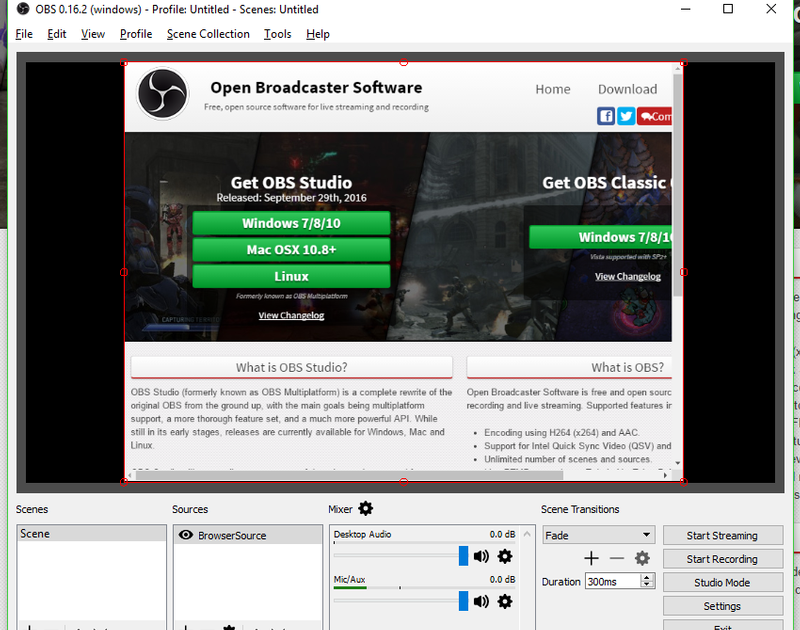The height and width of the screenshot is (630, 800).
Task: Click the red Community chat button
Action: (x=655, y=116)
